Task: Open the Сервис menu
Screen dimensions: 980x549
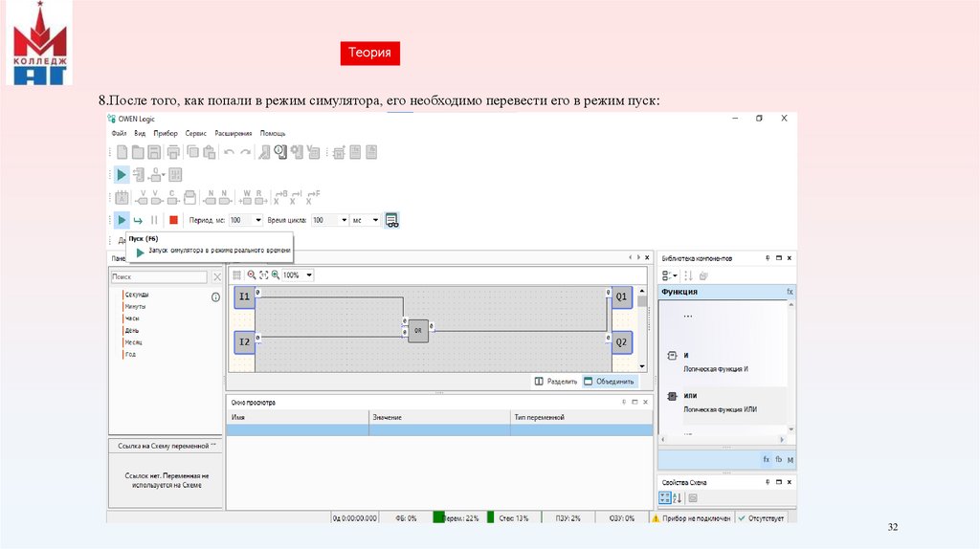Action: (x=195, y=133)
